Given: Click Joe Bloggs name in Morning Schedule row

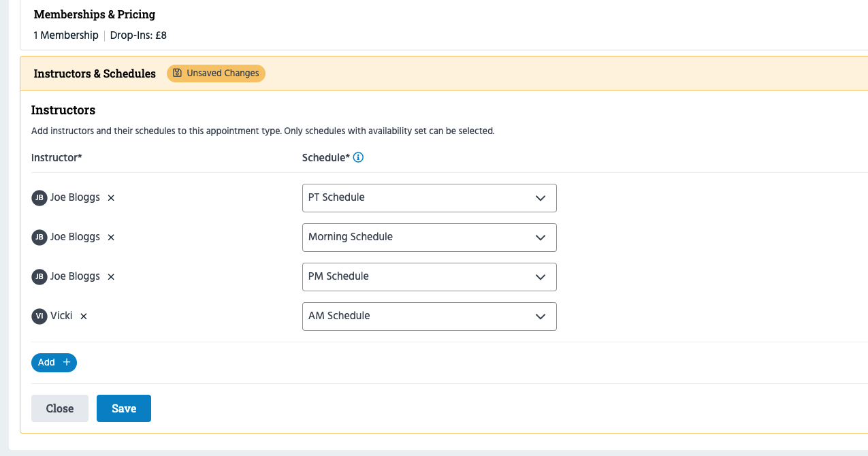Looking at the screenshot, I should (75, 237).
